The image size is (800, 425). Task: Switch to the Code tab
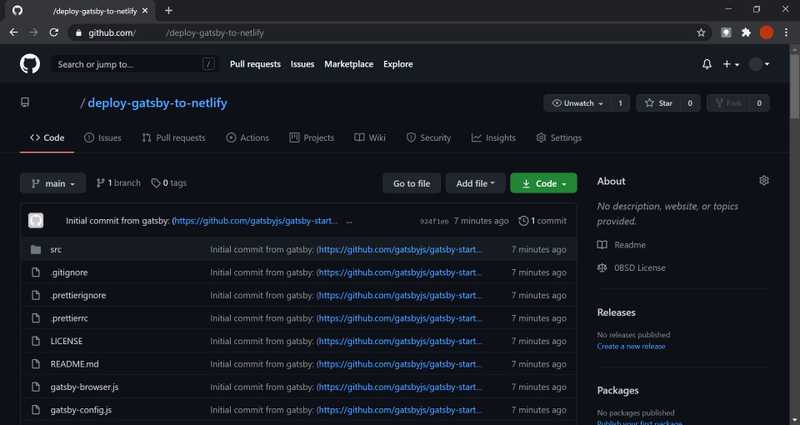click(47, 138)
